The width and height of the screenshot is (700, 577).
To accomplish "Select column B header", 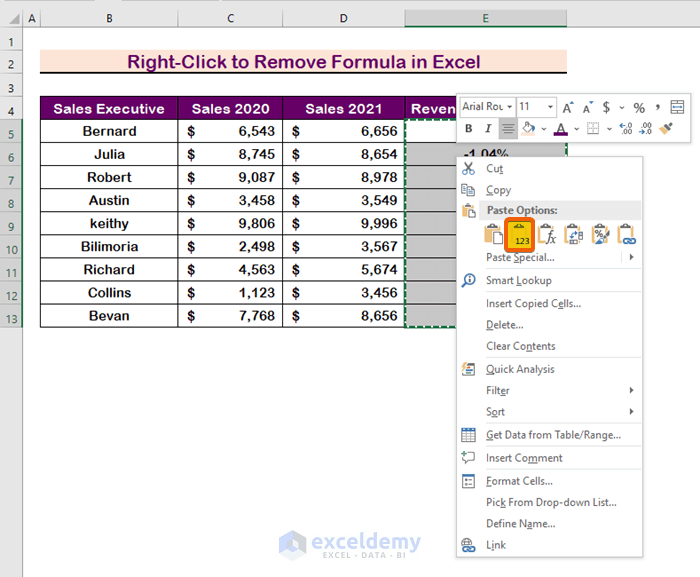I will tap(109, 18).
